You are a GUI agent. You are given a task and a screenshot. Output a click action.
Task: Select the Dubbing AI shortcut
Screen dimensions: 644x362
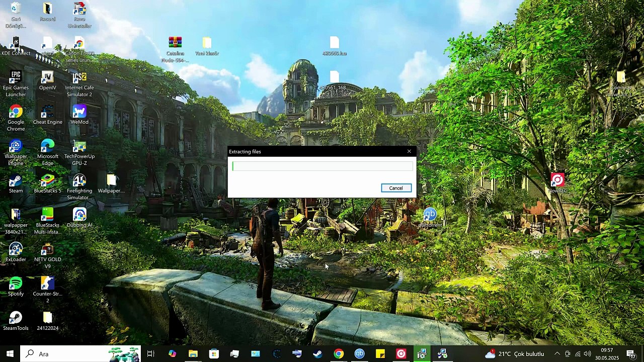tap(79, 218)
